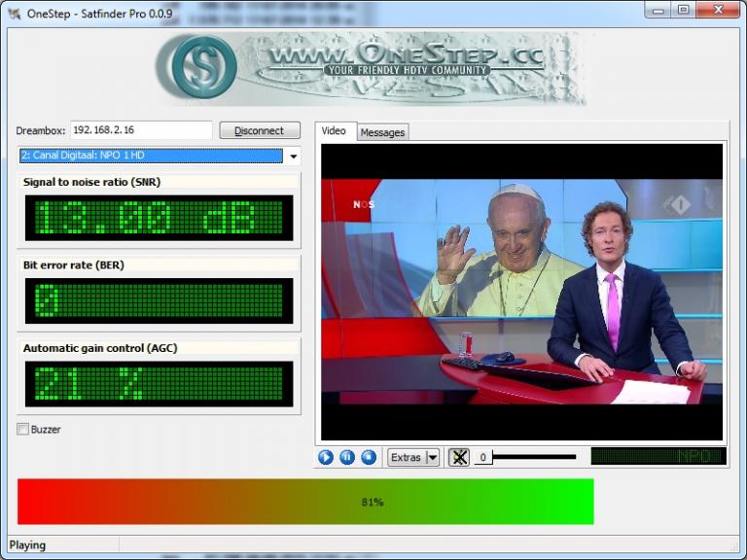This screenshot has width=747, height=560.
Task: Click the 81% signal quality bar
Action: click(305, 502)
